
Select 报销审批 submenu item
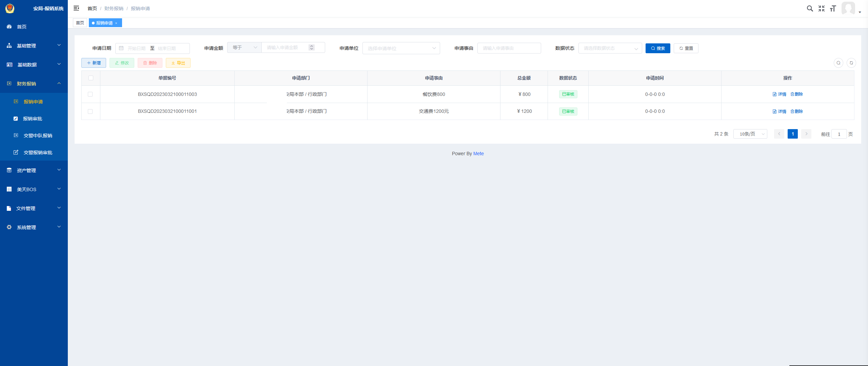[34, 119]
